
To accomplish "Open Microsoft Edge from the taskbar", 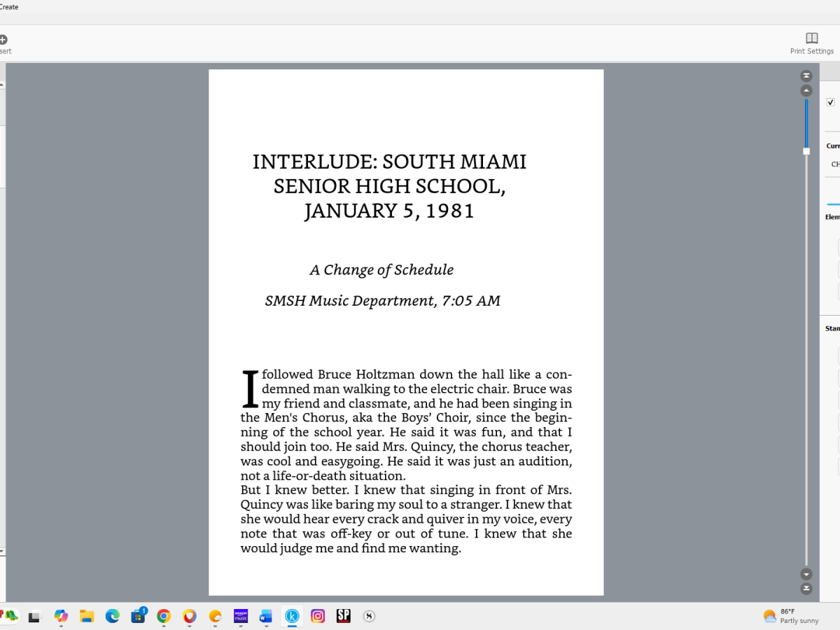I will click(x=112, y=616).
